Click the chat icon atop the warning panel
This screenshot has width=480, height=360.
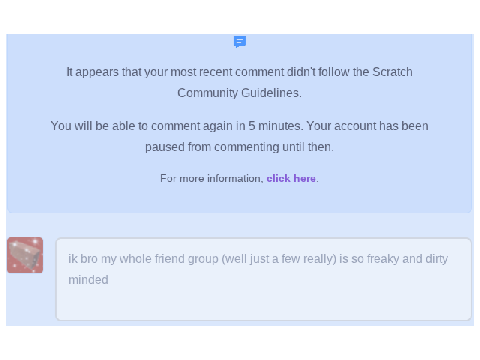(240, 42)
